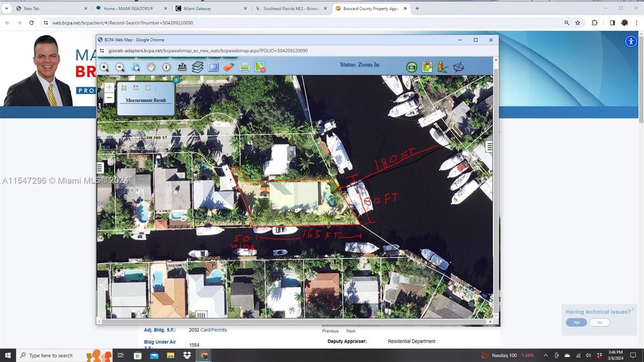Viewport: 644px width, 362px height.
Task: Launch Dropbox from the taskbar
Action: point(187,355)
